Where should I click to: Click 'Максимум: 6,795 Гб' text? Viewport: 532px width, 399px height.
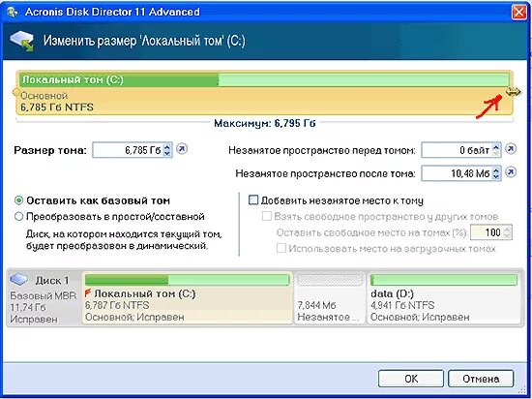[x=265, y=123]
